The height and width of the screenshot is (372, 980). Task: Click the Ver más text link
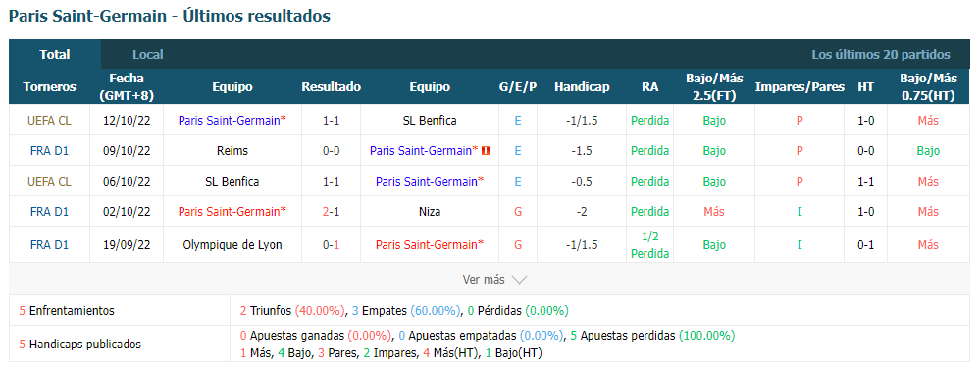[483, 280]
